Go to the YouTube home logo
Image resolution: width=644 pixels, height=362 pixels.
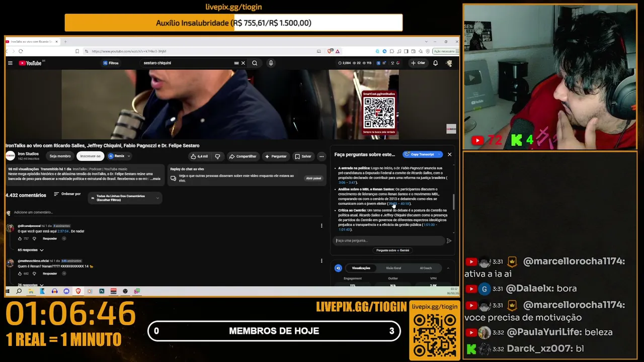31,63
